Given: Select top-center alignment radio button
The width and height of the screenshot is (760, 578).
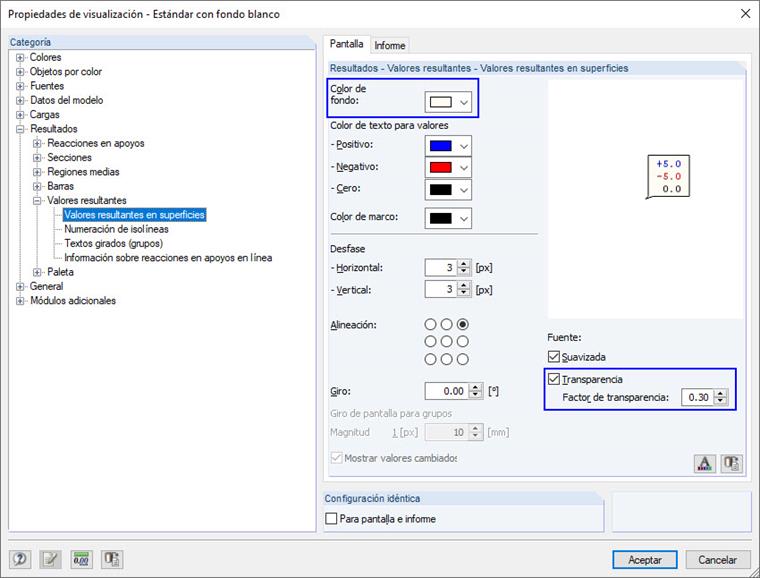Looking at the screenshot, I should [x=446, y=324].
